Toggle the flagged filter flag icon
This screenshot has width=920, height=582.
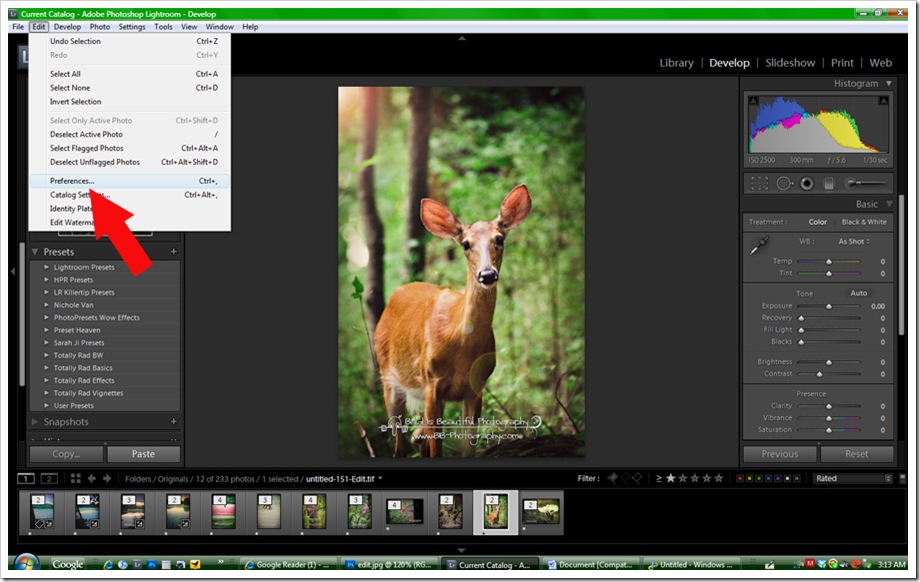[613, 478]
